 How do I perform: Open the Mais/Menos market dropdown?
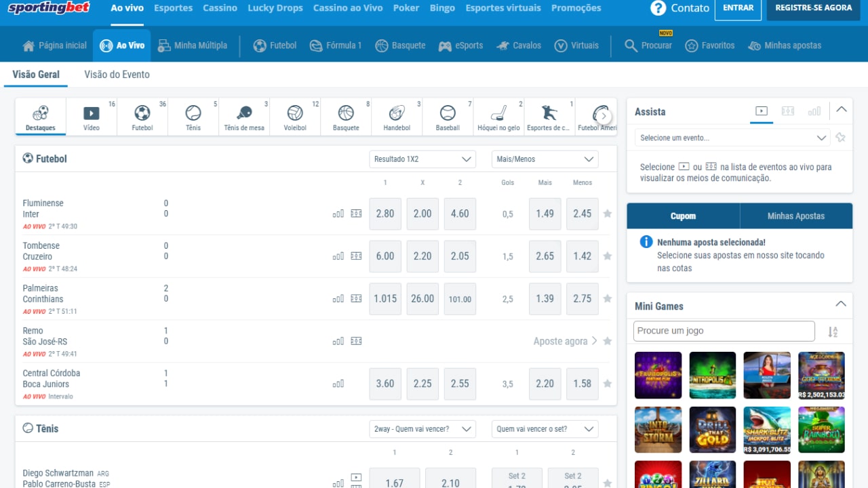pyautogui.click(x=545, y=159)
